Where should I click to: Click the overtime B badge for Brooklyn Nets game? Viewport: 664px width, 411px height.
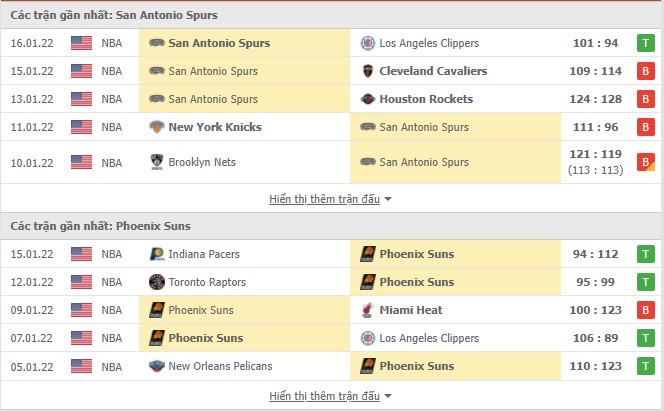pos(646,162)
